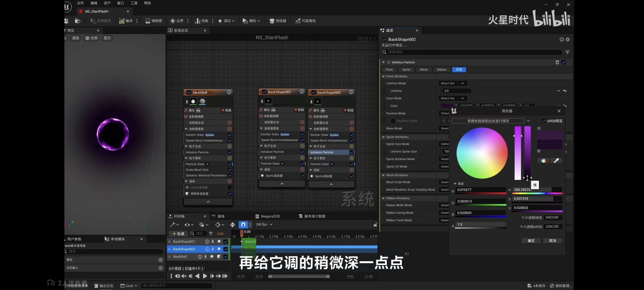Open the 窗口 menu
This screenshot has width=644, height=290.
[x=120, y=3]
